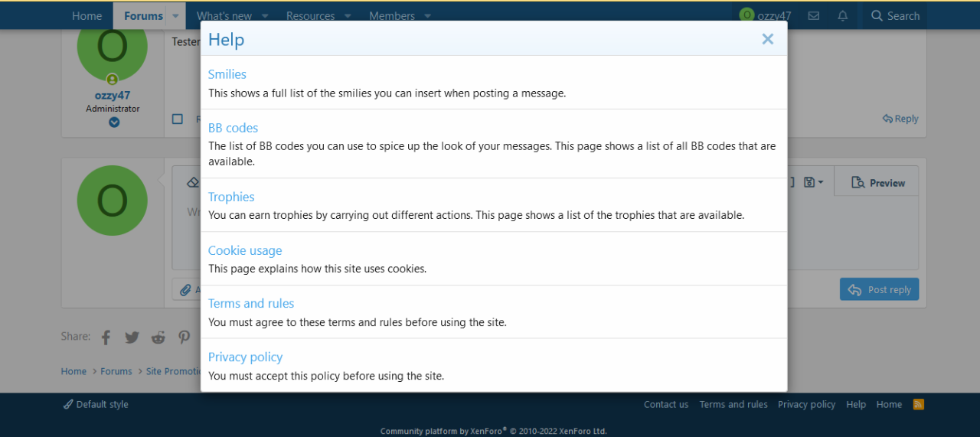The width and height of the screenshot is (980, 437).
Task: Tick the post selection checkbox
Action: click(178, 119)
